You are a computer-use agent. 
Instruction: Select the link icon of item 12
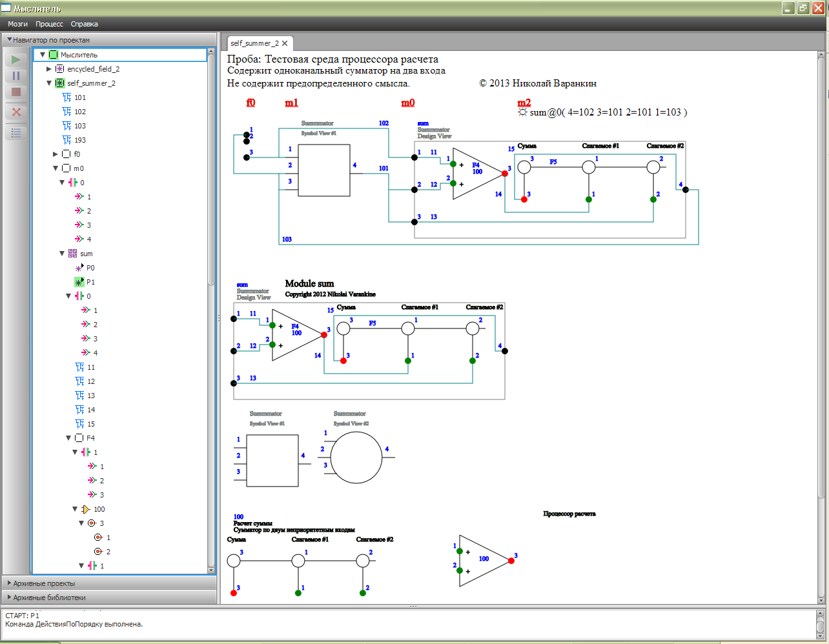79,381
